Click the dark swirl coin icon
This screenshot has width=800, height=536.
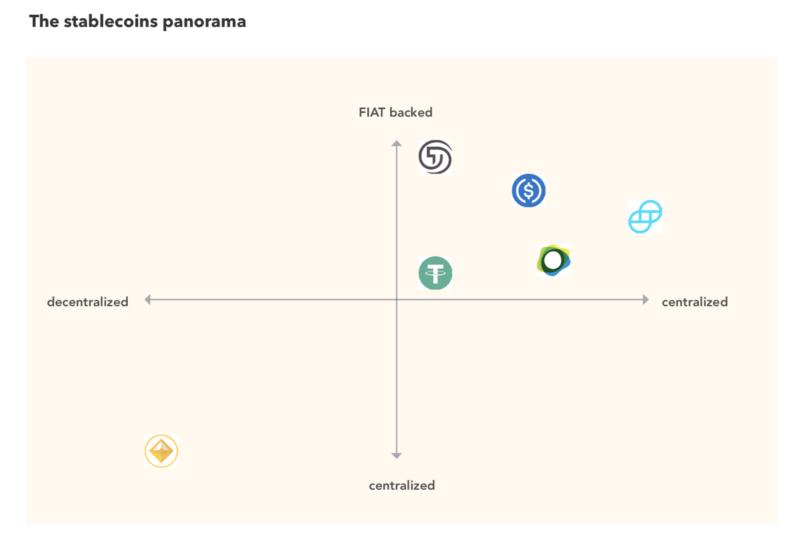435,157
